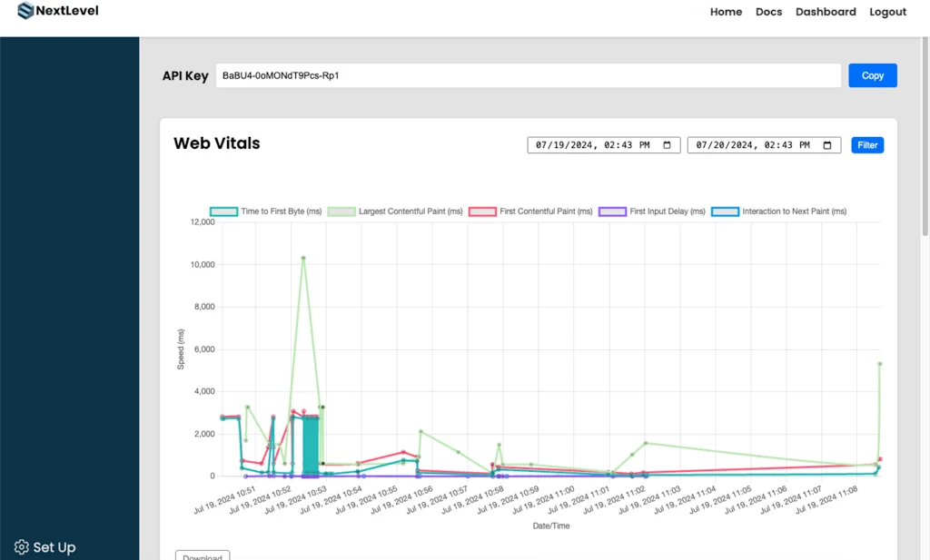Apply the date range with the Filter button
Viewport: 930px width, 560px height.
pyautogui.click(x=866, y=144)
